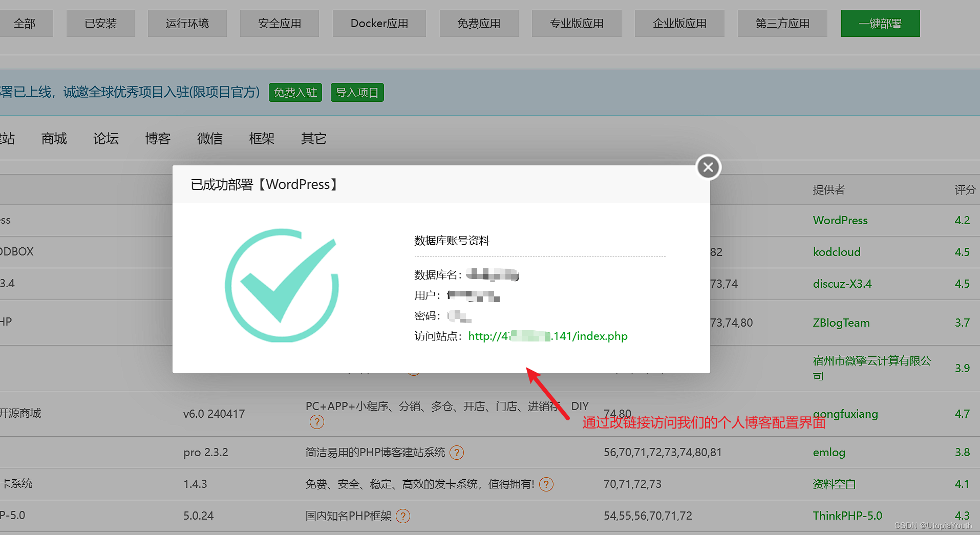Image resolution: width=980 pixels, height=535 pixels.
Task: Click the 导入项目 button
Action: coord(357,92)
